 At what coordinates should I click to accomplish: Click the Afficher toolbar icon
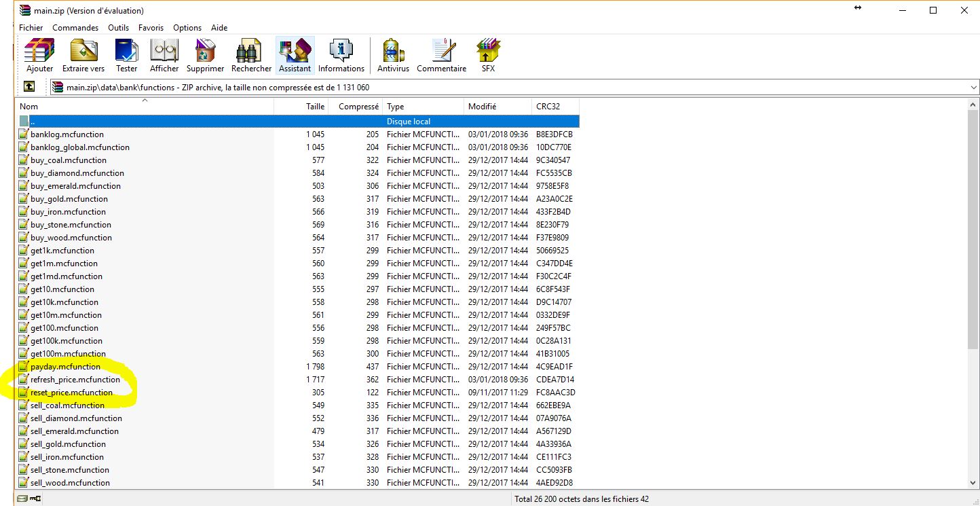[164, 55]
